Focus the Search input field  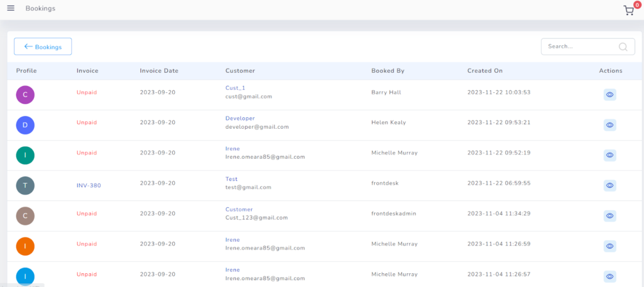(577, 46)
